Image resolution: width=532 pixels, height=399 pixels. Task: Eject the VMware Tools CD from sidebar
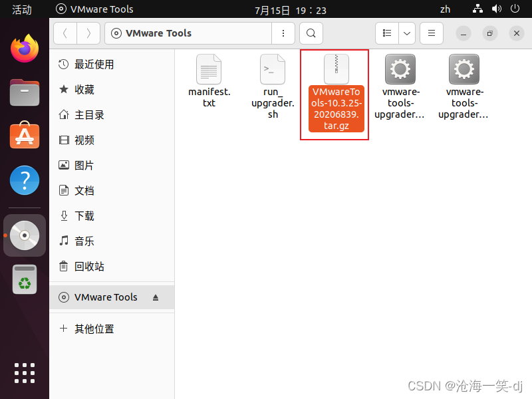[156, 298]
